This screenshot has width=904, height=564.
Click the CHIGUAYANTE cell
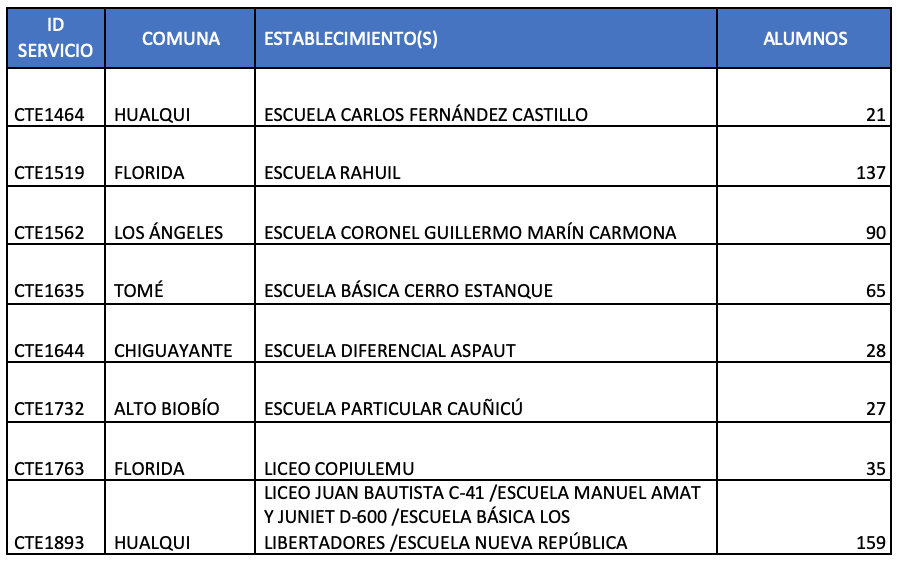(x=173, y=350)
